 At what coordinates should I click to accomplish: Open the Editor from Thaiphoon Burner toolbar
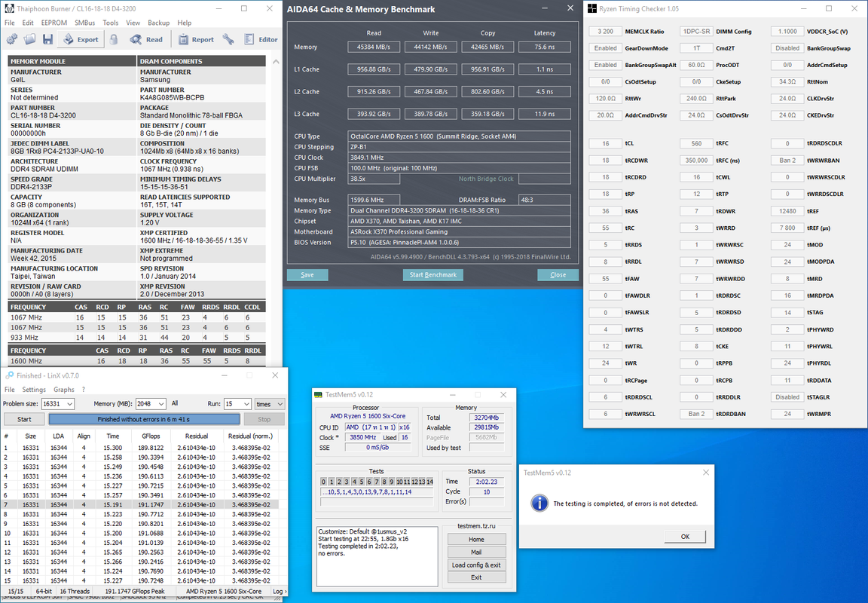click(261, 39)
